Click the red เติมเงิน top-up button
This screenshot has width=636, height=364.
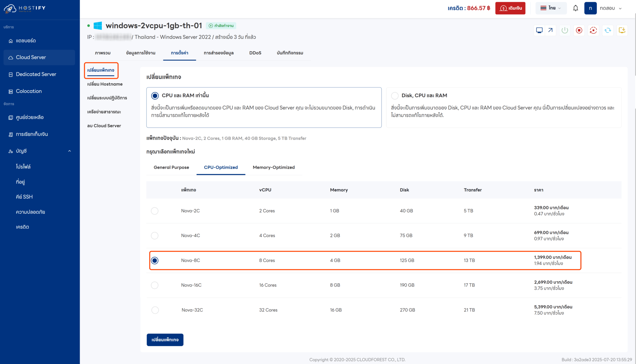(x=510, y=8)
